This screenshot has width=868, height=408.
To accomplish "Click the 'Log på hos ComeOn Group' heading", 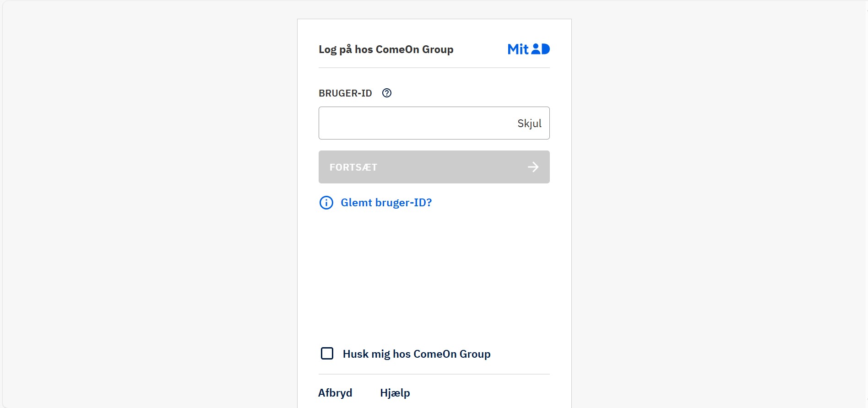I will click(x=386, y=49).
